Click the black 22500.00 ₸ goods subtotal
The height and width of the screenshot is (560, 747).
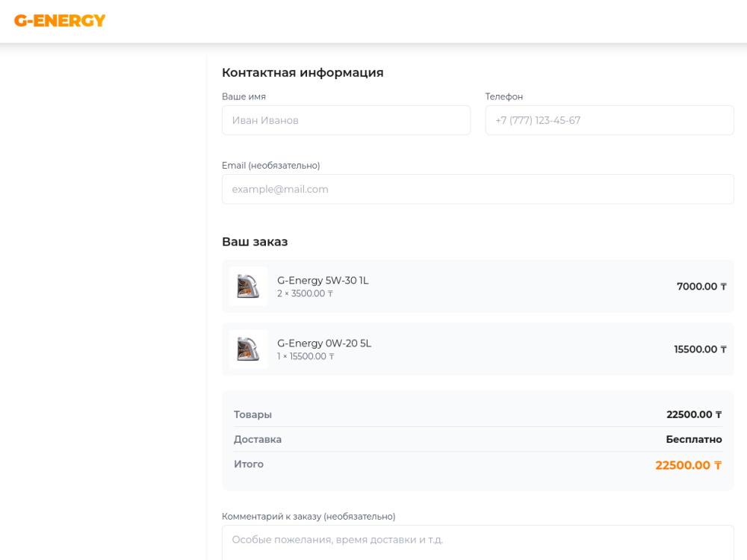694,414
